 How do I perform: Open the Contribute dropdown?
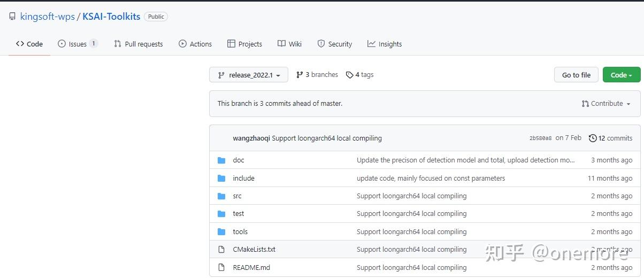pos(606,104)
